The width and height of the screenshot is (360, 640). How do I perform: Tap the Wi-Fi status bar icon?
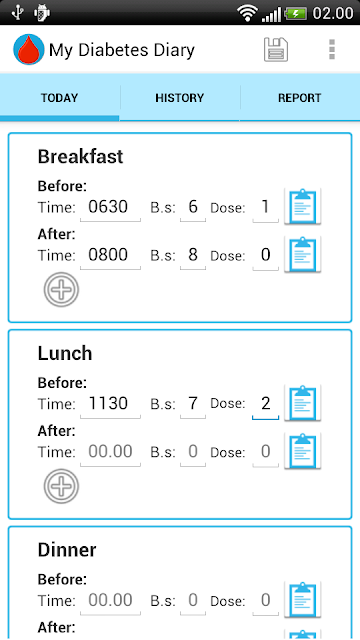pyautogui.click(x=247, y=13)
